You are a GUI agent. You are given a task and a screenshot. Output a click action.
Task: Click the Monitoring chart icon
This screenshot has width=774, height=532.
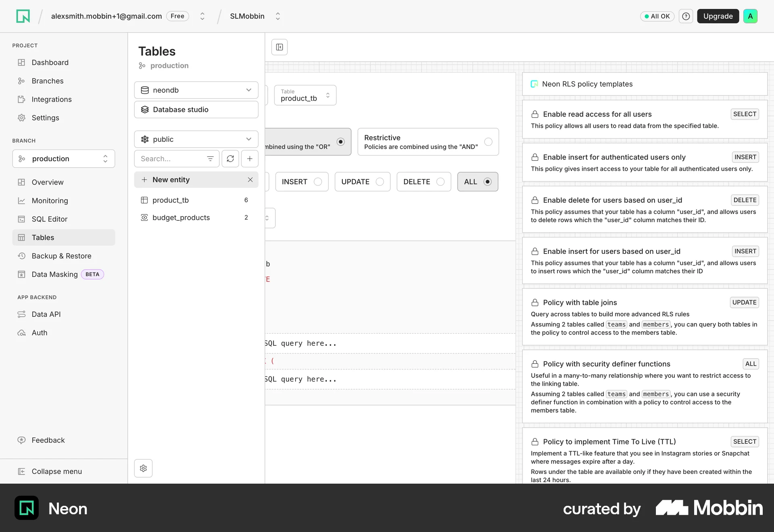pos(21,201)
